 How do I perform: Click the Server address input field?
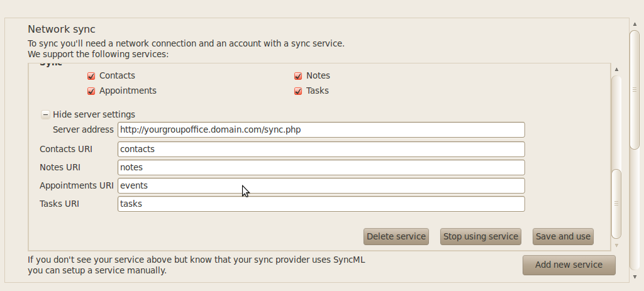pyautogui.click(x=321, y=129)
